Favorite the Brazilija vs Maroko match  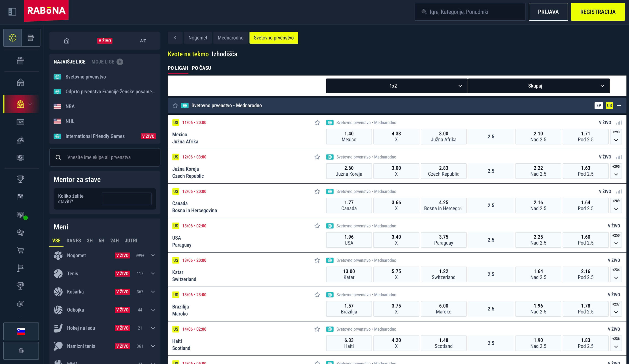click(317, 295)
